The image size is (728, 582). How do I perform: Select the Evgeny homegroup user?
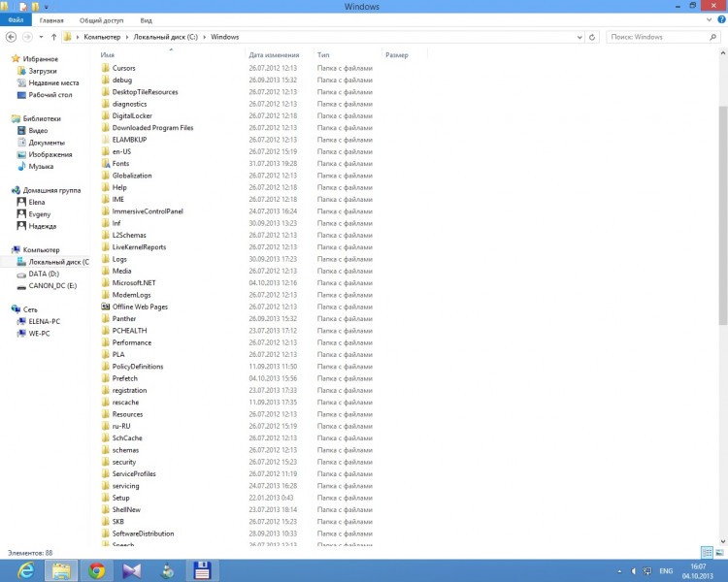tap(39, 214)
